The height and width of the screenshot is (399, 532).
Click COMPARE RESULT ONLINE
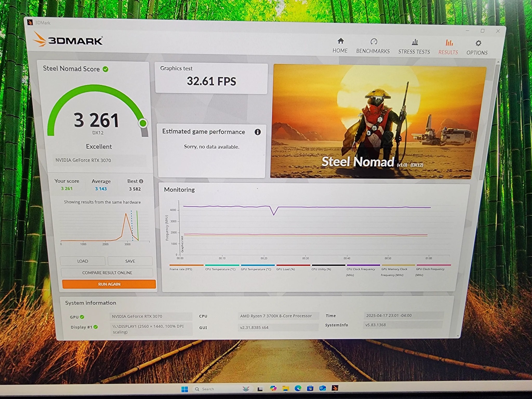107,273
